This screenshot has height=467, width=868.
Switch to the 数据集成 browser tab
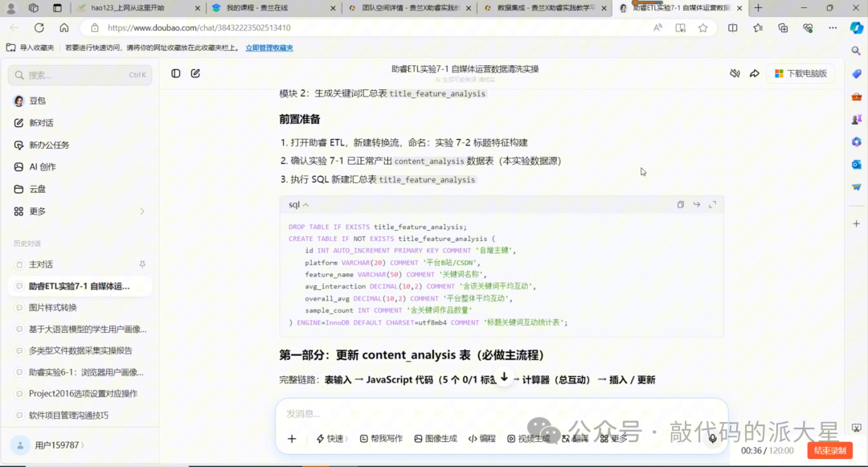[x=545, y=8]
